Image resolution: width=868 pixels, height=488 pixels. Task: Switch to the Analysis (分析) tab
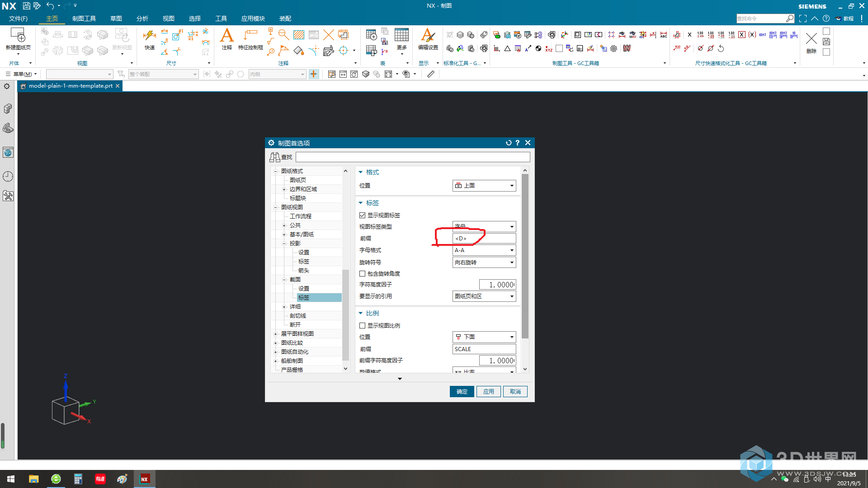(142, 19)
